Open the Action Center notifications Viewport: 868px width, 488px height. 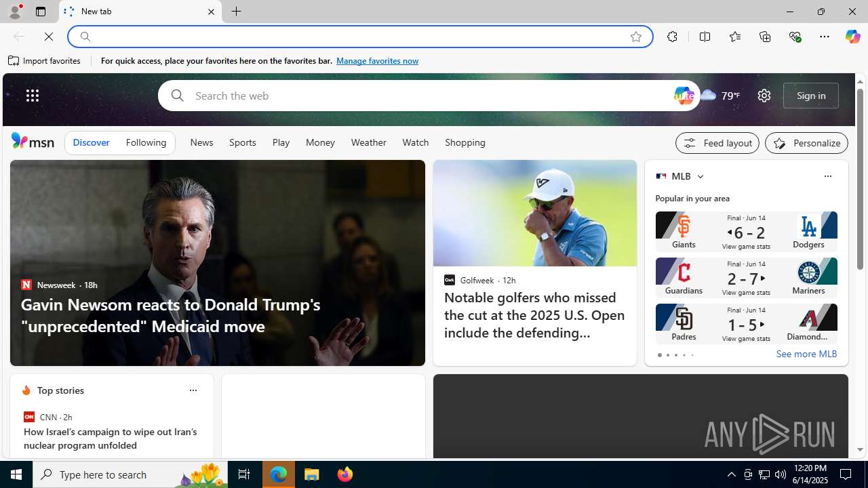tap(846, 474)
